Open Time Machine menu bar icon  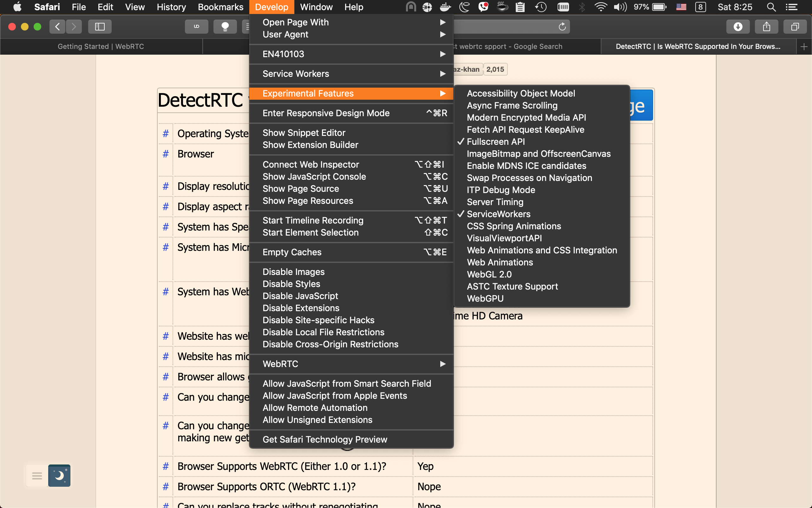coord(540,7)
